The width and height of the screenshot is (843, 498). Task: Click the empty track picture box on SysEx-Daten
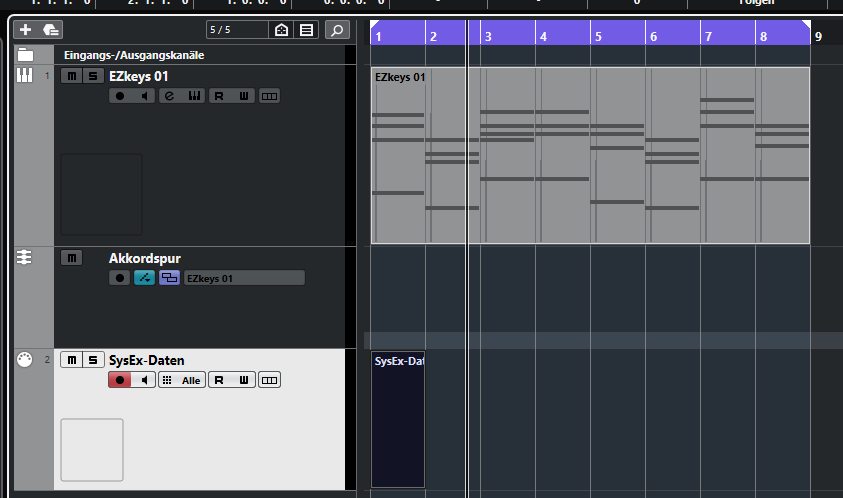(x=92, y=450)
